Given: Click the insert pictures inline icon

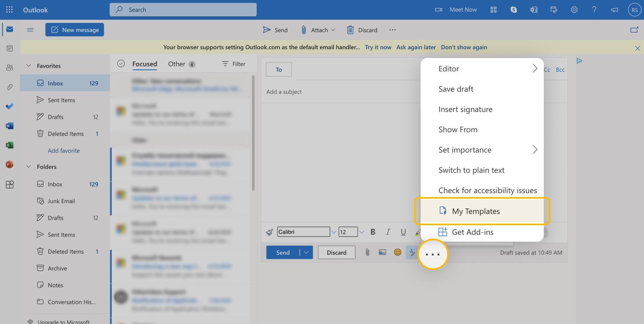Looking at the screenshot, I should [x=382, y=252].
